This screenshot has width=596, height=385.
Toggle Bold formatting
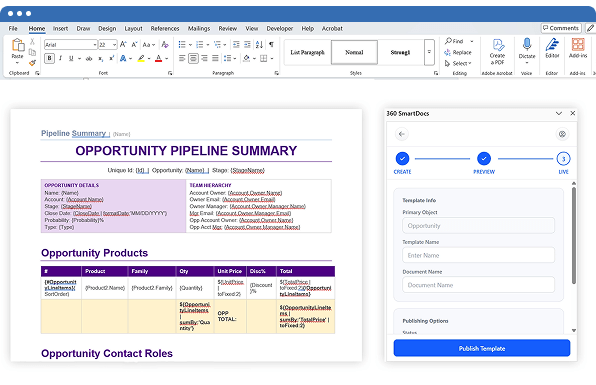[x=49, y=59]
